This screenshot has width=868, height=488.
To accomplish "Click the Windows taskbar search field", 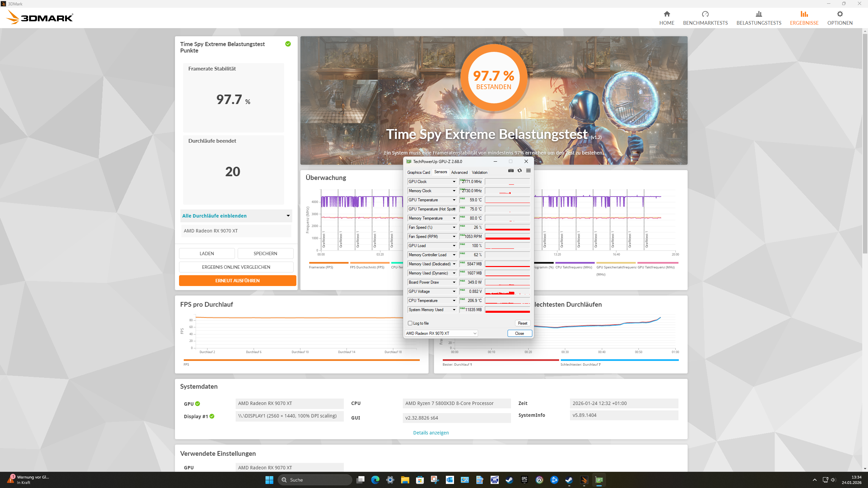I will (315, 480).
